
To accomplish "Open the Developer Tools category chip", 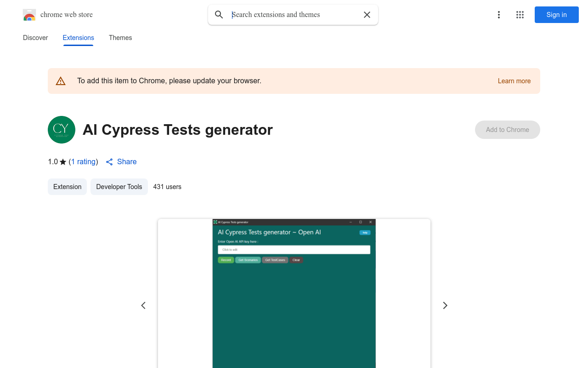I will [119, 187].
